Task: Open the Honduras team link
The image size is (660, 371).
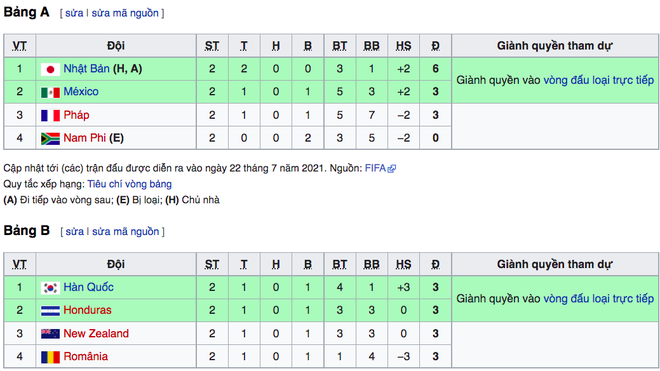Action: [88, 310]
